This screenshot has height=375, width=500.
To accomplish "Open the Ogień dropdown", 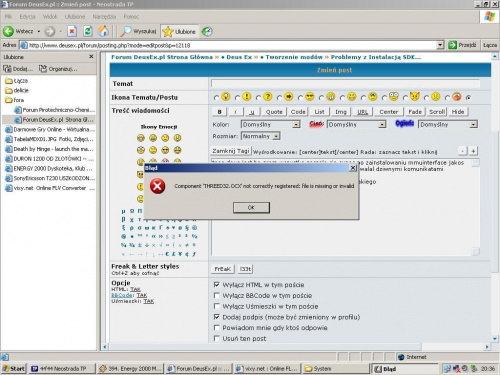I will click(448, 124).
